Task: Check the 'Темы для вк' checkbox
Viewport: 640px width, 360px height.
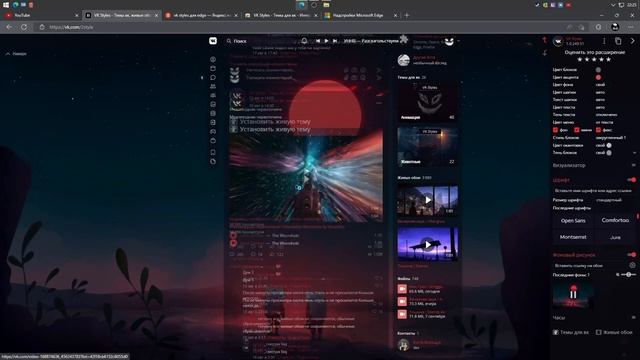Action: (556, 332)
